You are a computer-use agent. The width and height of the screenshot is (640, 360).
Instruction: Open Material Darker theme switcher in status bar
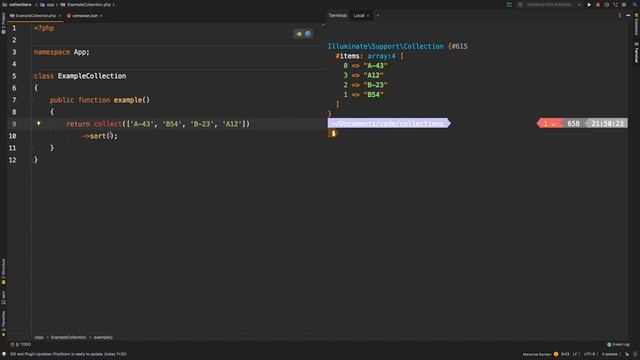click(x=537, y=354)
